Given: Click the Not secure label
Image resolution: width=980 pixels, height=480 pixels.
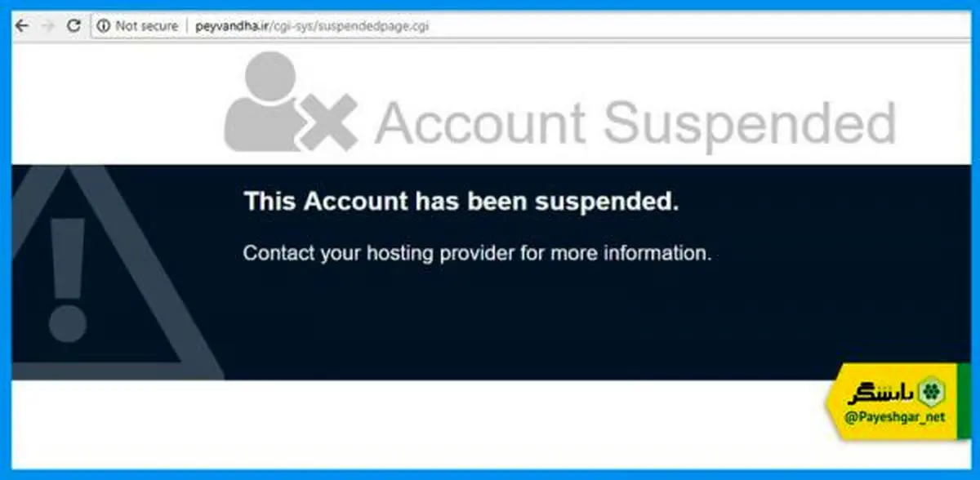Looking at the screenshot, I should (x=146, y=26).
